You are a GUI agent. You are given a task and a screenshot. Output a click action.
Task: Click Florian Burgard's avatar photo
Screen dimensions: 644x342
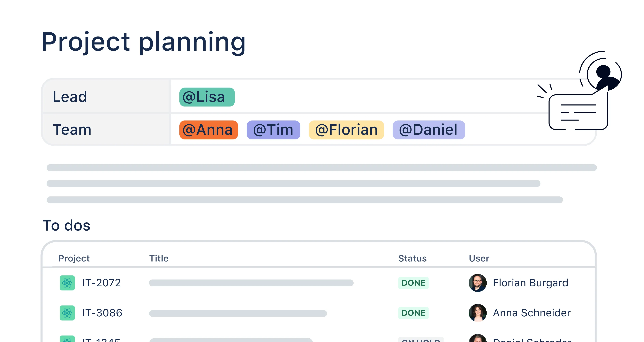click(478, 283)
